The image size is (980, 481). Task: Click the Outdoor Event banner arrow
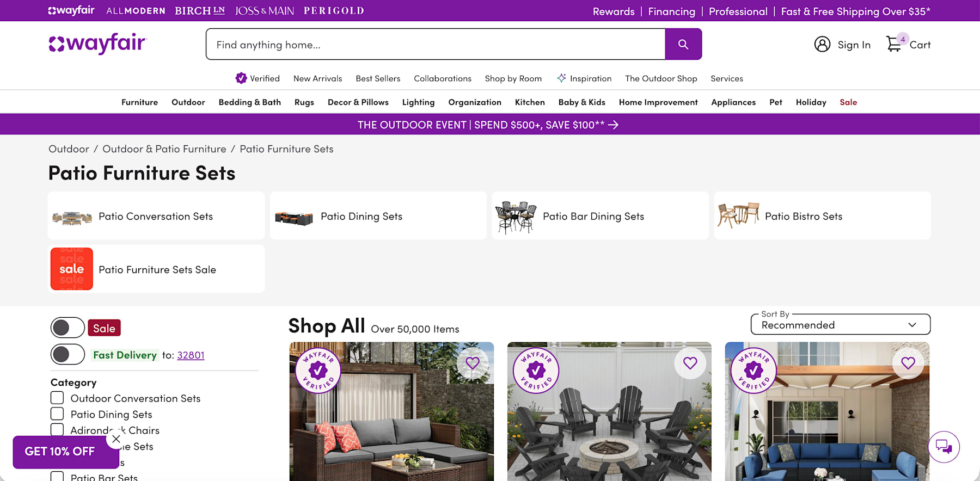pos(613,125)
